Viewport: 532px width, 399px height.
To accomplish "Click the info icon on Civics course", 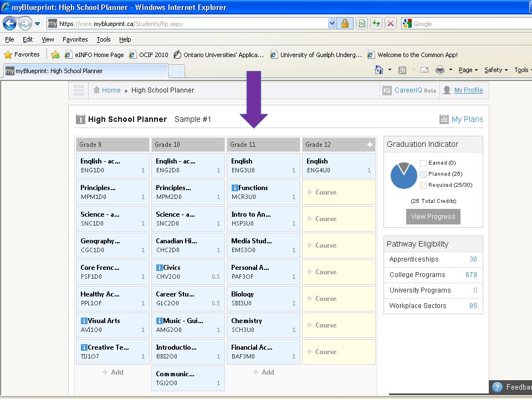I will [159, 268].
